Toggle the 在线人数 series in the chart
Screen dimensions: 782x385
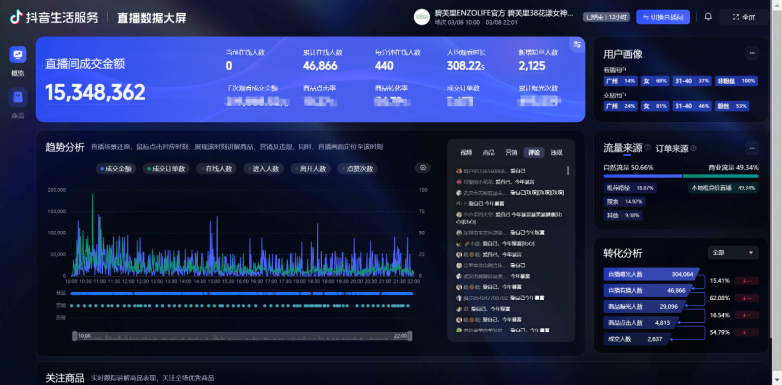(216, 169)
